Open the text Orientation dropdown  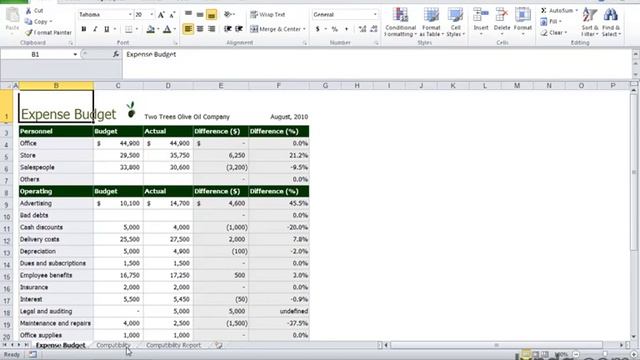230,15
